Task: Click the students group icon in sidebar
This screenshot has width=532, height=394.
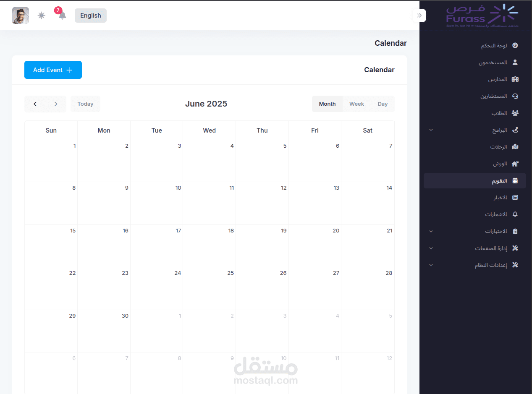Action: (x=515, y=113)
